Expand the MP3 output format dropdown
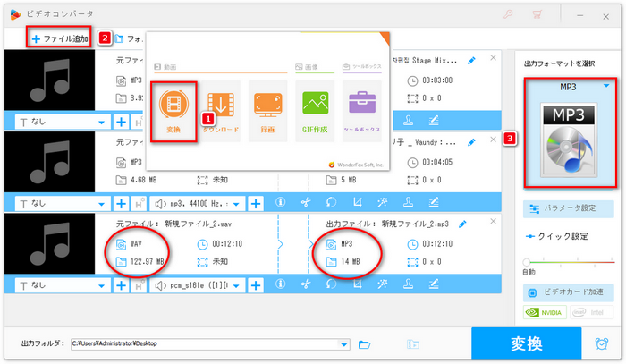This screenshot has width=626, height=364. click(x=608, y=87)
